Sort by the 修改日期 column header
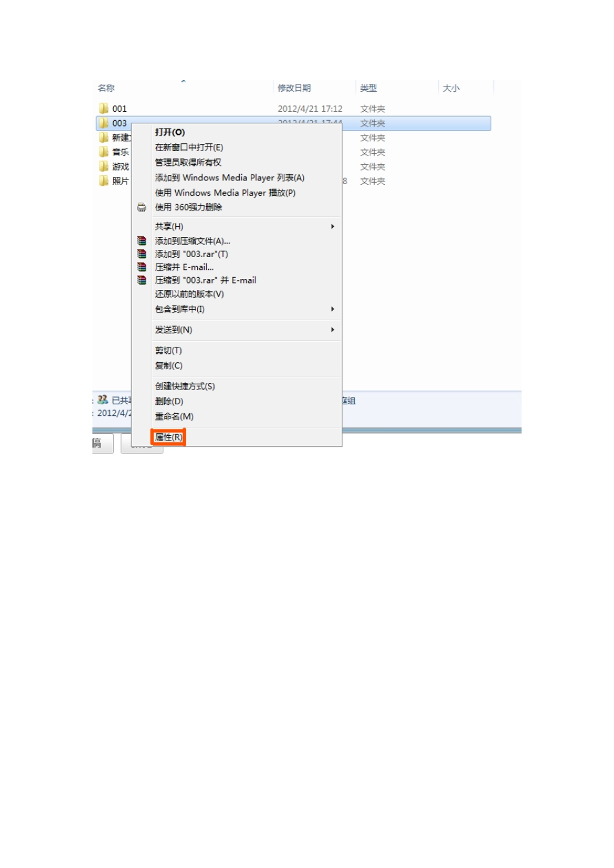The image size is (614, 868). [x=294, y=88]
